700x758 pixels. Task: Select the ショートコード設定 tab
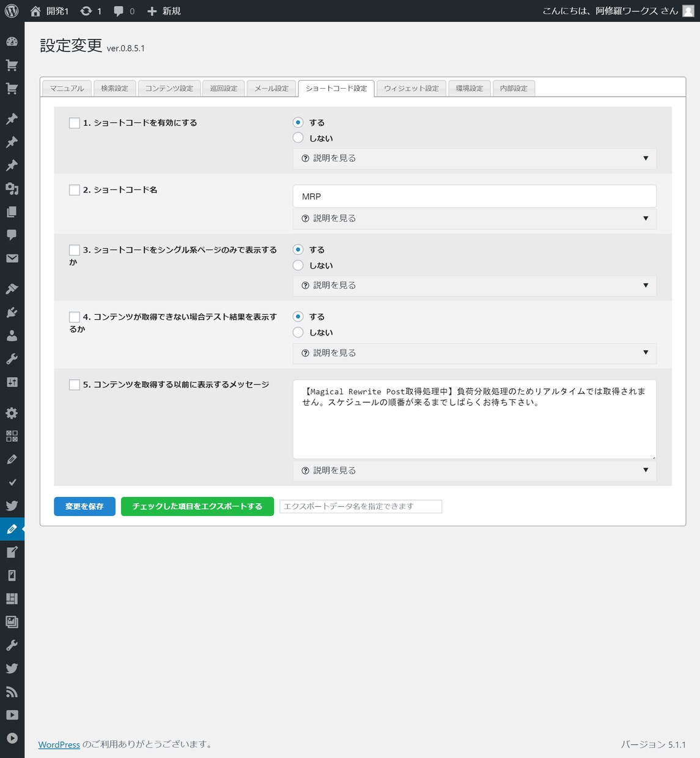click(x=336, y=88)
